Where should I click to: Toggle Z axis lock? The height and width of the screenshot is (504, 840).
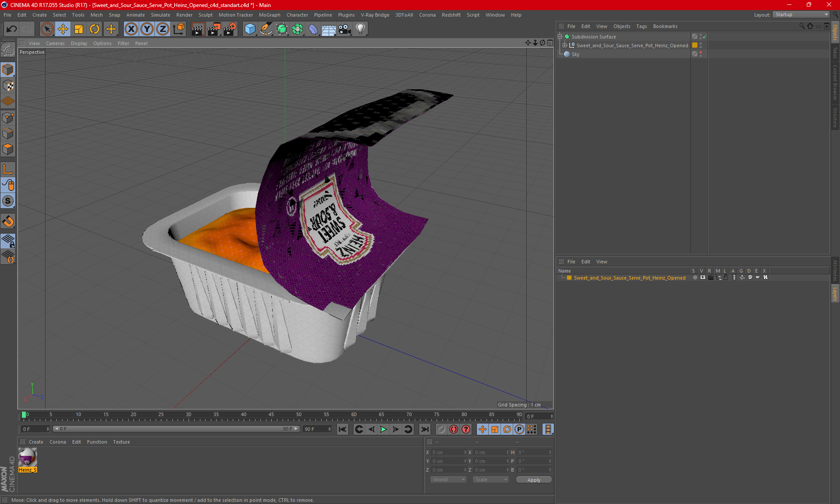163,29
